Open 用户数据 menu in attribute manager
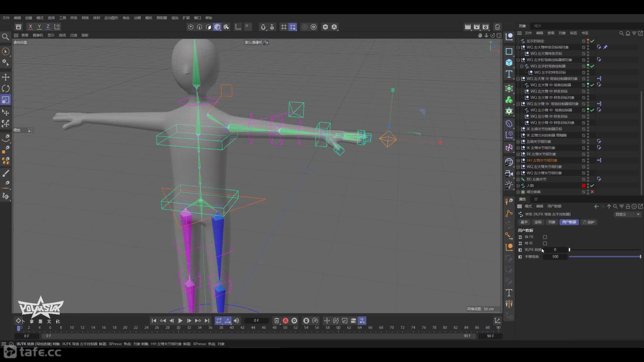The image size is (644, 362). [x=554, y=206]
